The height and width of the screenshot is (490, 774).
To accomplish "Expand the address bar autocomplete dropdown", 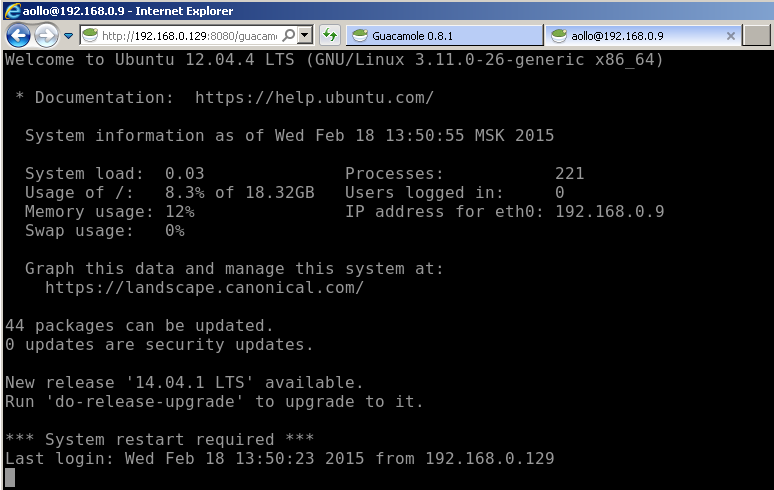I will point(305,35).
